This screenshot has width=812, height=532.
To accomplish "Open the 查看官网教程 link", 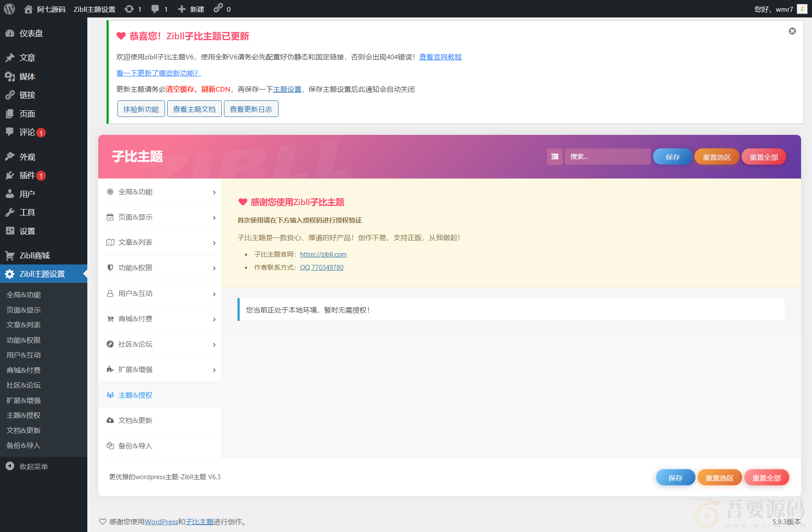I will point(440,57).
